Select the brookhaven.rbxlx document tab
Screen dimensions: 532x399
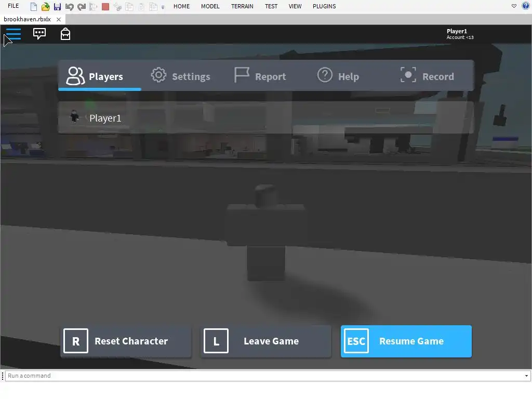(x=27, y=19)
